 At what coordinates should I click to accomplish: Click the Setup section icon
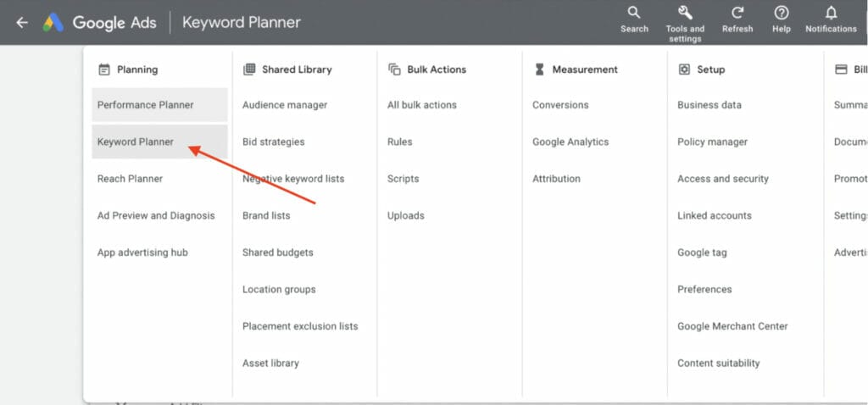pos(684,69)
